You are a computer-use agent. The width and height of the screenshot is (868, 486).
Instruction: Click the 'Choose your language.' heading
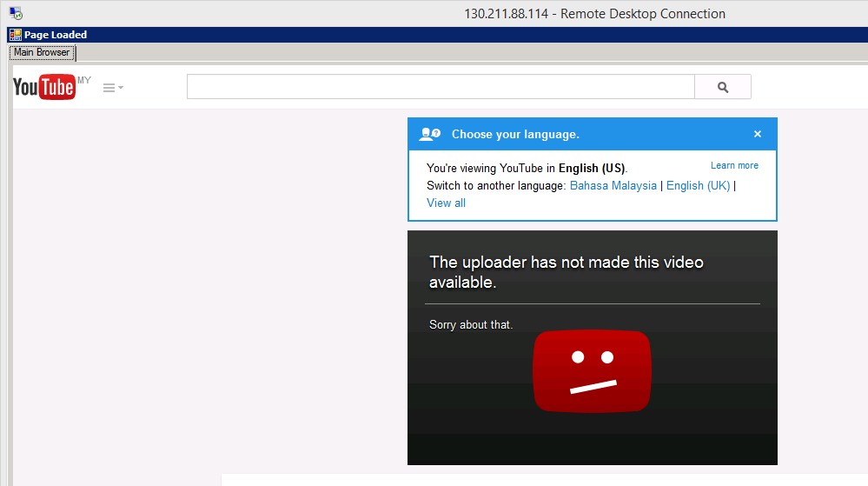[x=515, y=134]
